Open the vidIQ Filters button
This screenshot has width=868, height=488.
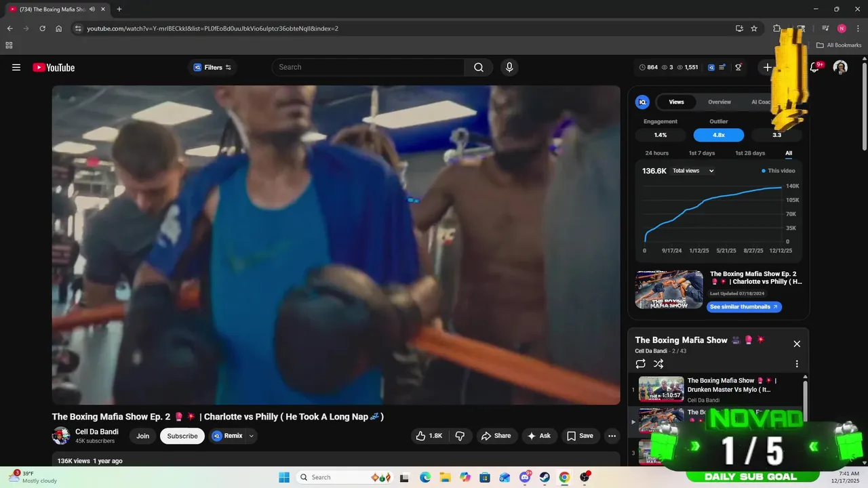[212, 67]
